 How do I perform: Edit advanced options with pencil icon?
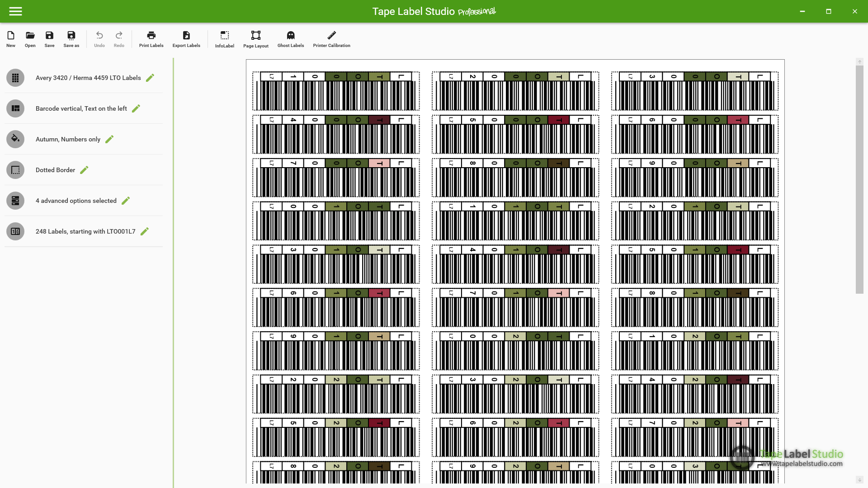126,201
